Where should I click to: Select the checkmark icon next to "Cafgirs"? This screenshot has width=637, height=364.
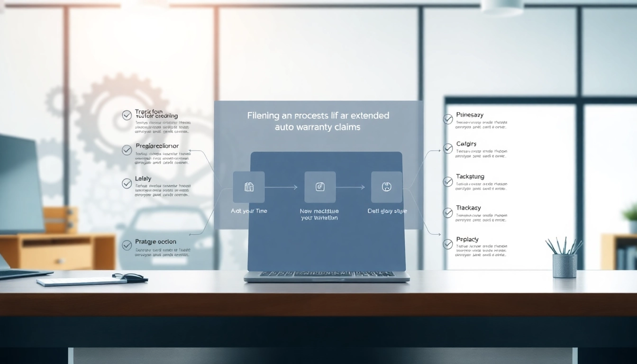448,148
